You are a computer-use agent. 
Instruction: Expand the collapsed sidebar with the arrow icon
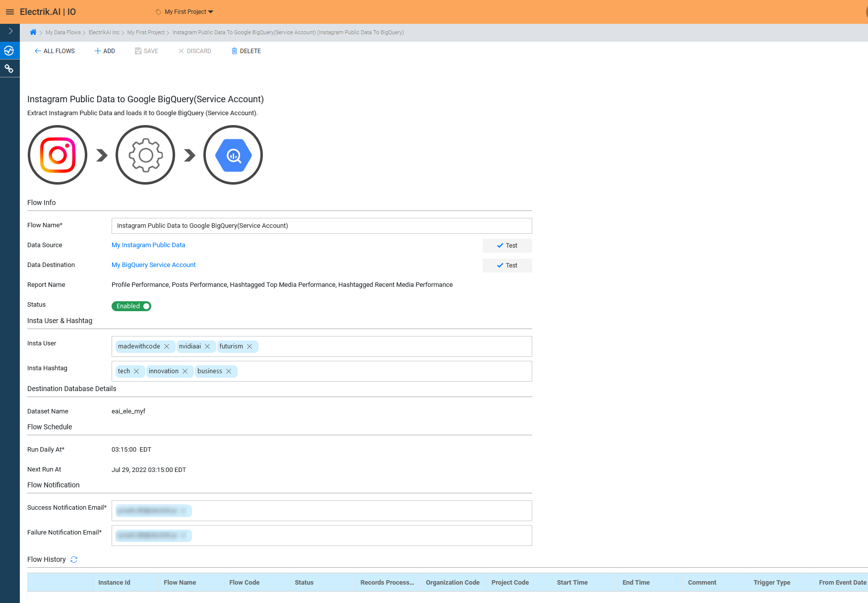pyautogui.click(x=10, y=32)
